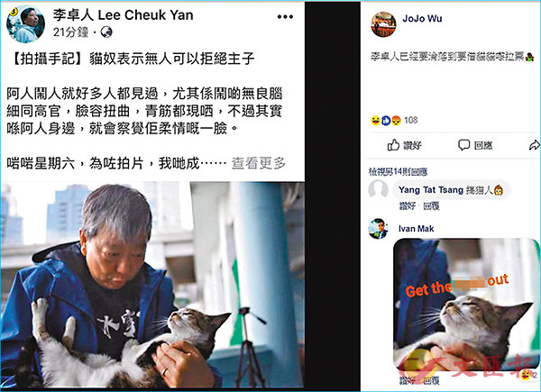Open the reaction emojis next to 108
The image size is (541, 392).
coord(386,121)
